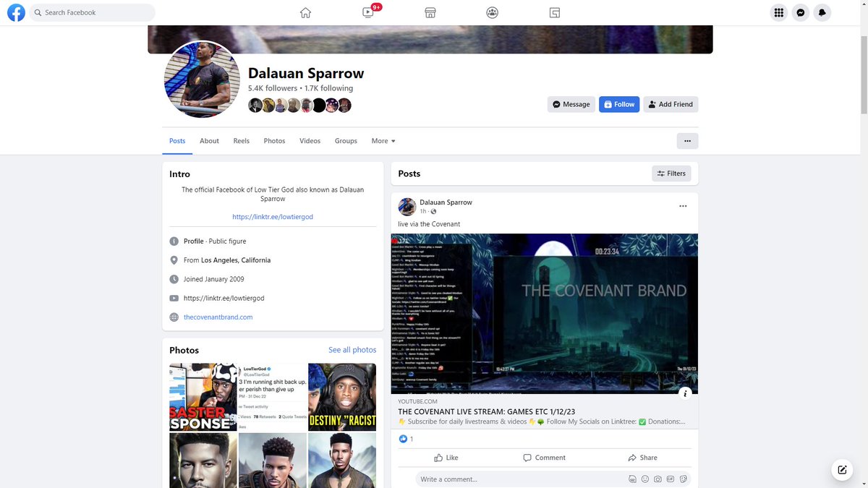Open the DISASTER RESPONSE photo thumbnail
868x488 pixels.
[x=203, y=397]
